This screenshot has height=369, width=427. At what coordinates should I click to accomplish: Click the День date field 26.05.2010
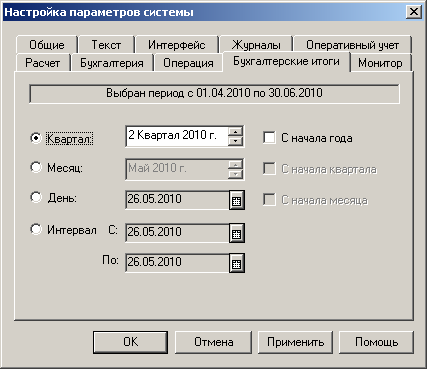[x=177, y=200]
